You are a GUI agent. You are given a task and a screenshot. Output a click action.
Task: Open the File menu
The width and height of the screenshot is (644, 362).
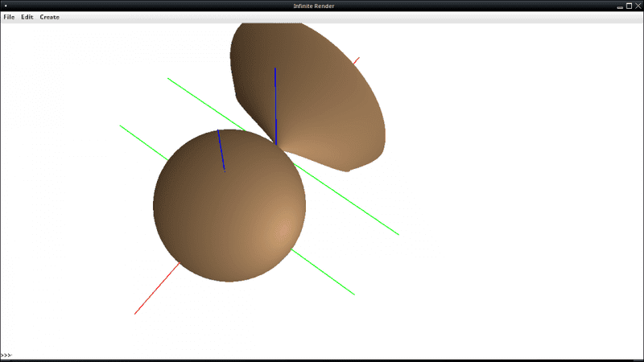pos(9,17)
